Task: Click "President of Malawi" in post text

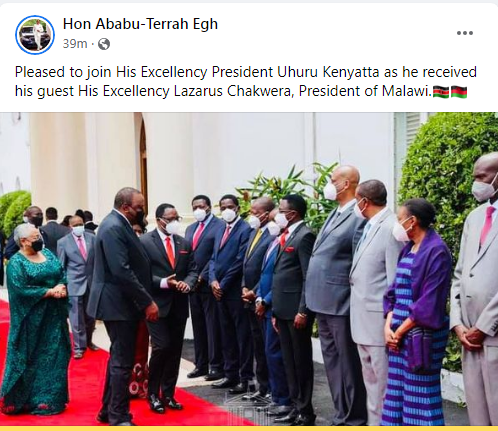Action: click(x=364, y=91)
